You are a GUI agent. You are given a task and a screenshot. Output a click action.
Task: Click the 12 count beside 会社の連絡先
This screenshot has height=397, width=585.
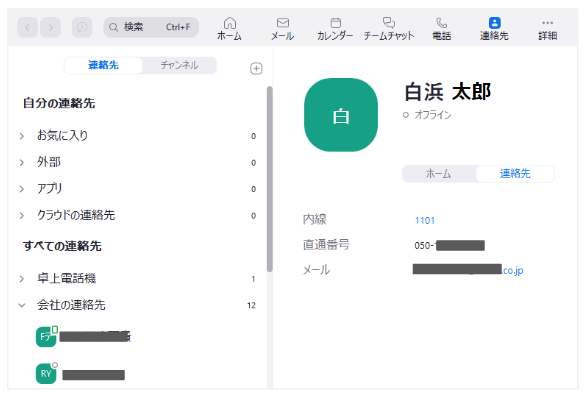point(251,306)
